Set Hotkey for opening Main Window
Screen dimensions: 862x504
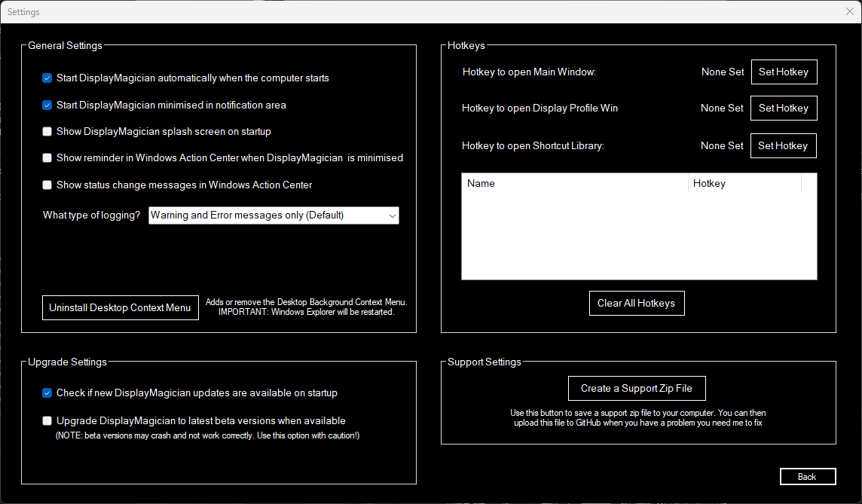click(784, 72)
